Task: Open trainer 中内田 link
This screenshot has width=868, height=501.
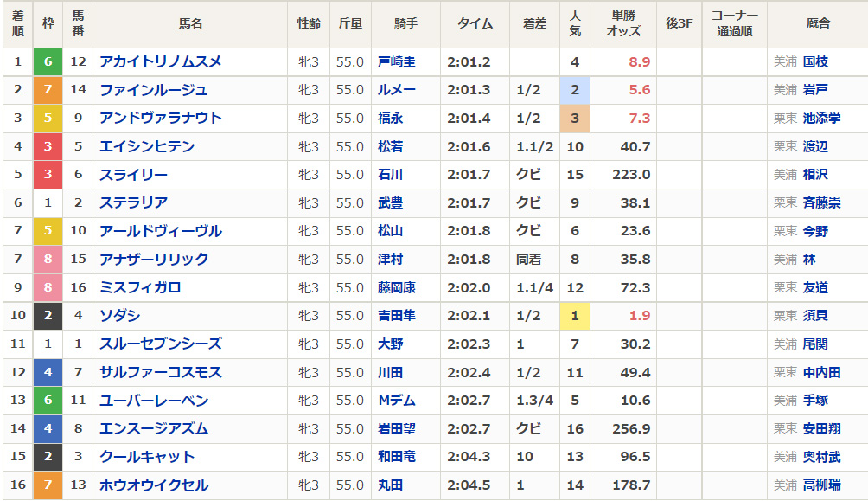Action: pos(822,372)
